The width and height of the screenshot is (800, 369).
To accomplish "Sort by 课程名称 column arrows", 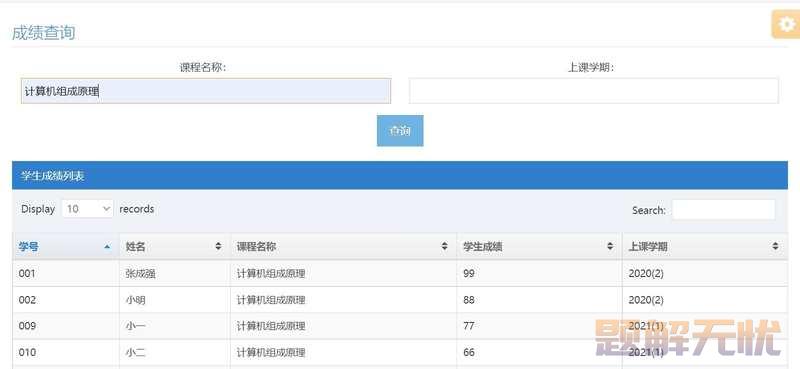I will point(444,247).
